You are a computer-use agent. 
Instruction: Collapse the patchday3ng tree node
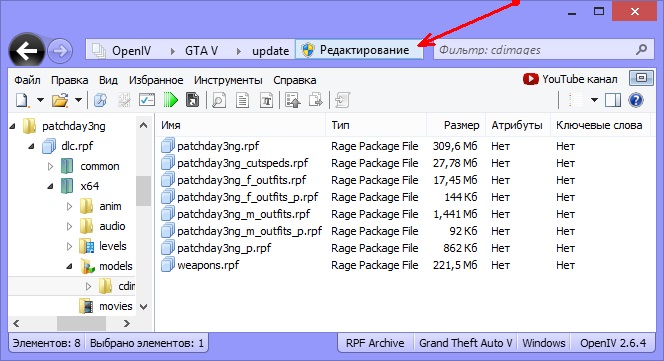13,126
